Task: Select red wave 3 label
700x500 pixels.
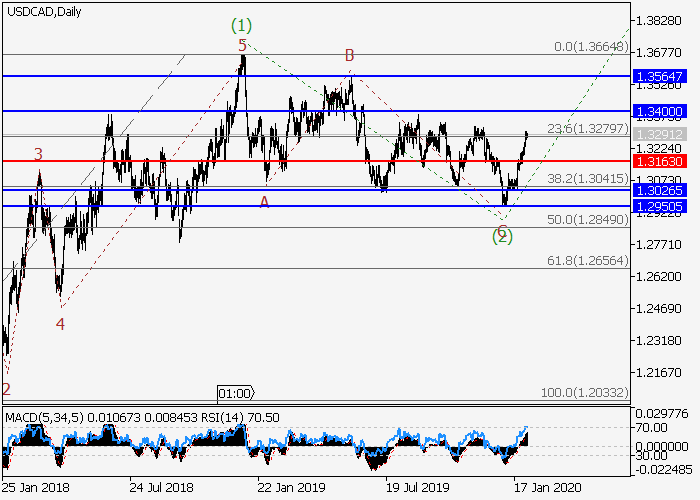Action: point(38,154)
